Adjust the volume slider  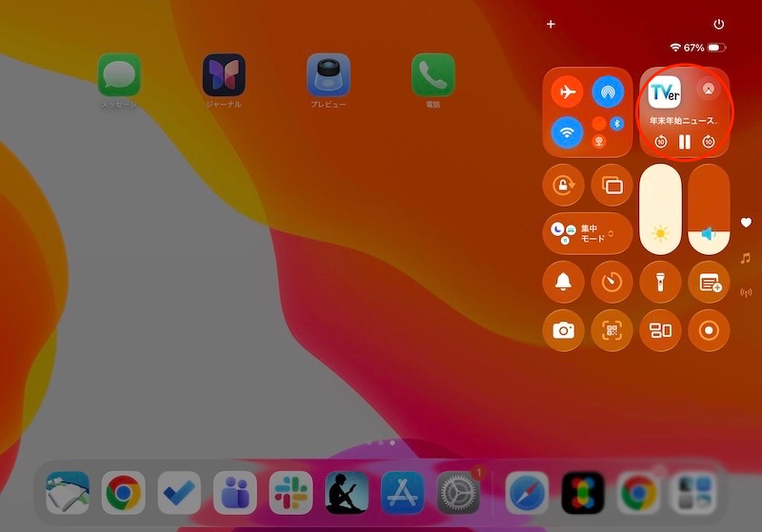tap(709, 209)
